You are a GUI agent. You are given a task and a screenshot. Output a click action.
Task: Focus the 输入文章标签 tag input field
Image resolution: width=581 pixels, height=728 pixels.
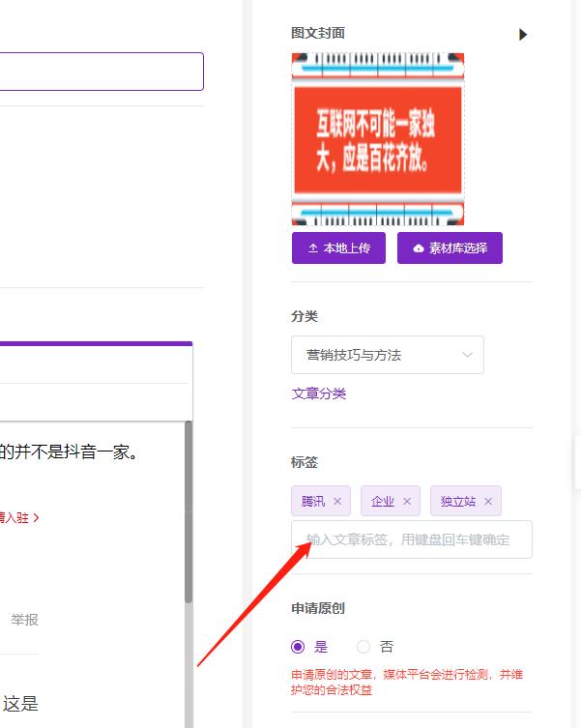[x=411, y=539]
